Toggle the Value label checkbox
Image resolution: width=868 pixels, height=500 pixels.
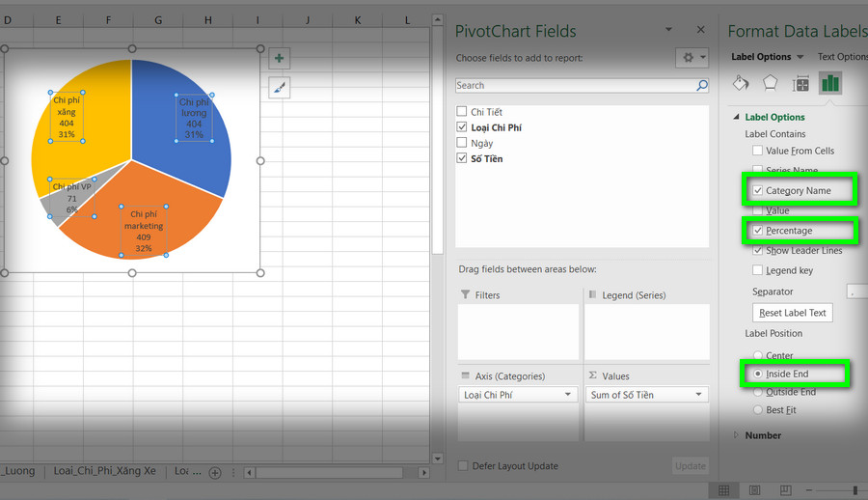757,210
